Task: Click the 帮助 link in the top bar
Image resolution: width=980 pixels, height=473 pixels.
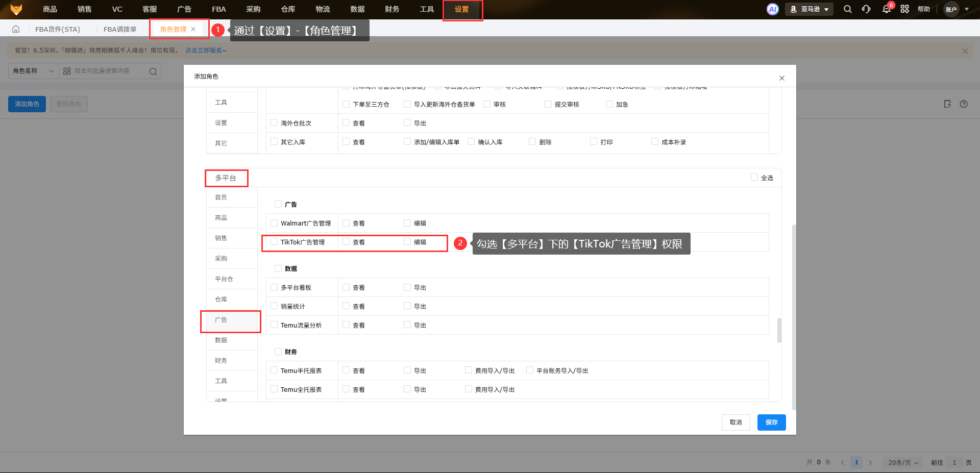Action: tap(924, 9)
